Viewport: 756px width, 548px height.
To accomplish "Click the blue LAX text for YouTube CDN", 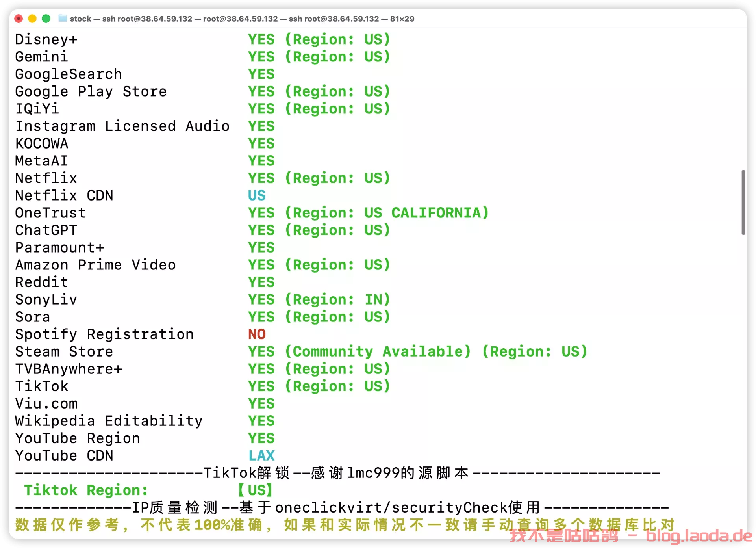I will coord(261,455).
